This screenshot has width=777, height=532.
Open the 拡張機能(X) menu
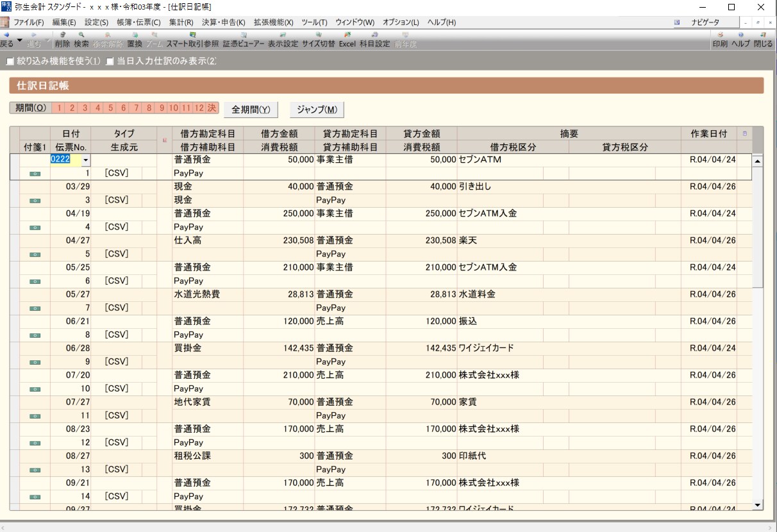click(273, 22)
